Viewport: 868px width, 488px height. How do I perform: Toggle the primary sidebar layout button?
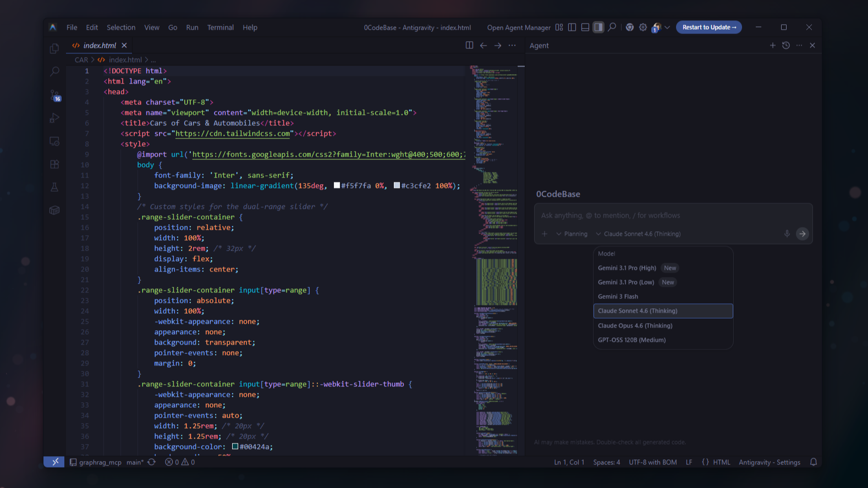(x=572, y=27)
